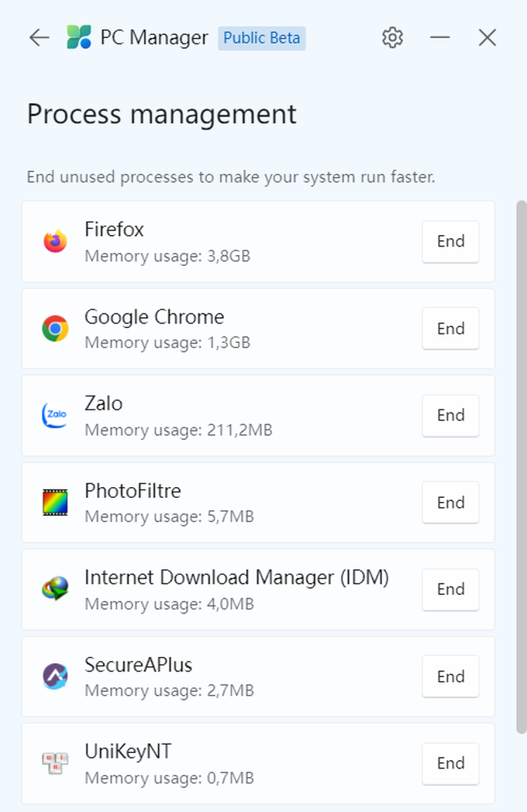End the UniKeyNT process
This screenshot has width=527, height=812.
point(450,763)
